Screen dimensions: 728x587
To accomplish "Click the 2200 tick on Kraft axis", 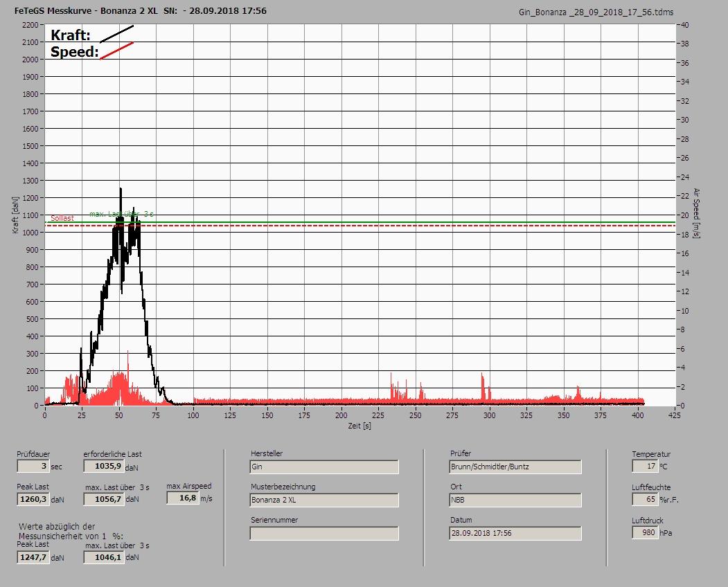I will (x=30, y=25).
